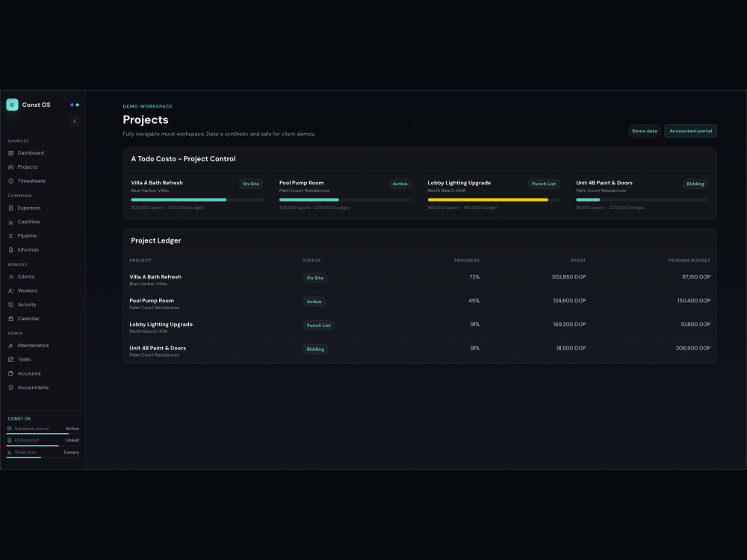Select Lobby Lighting Upgrade ledger row
Image resolution: width=747 pixels, height=560 pixels.
(420, 328)
